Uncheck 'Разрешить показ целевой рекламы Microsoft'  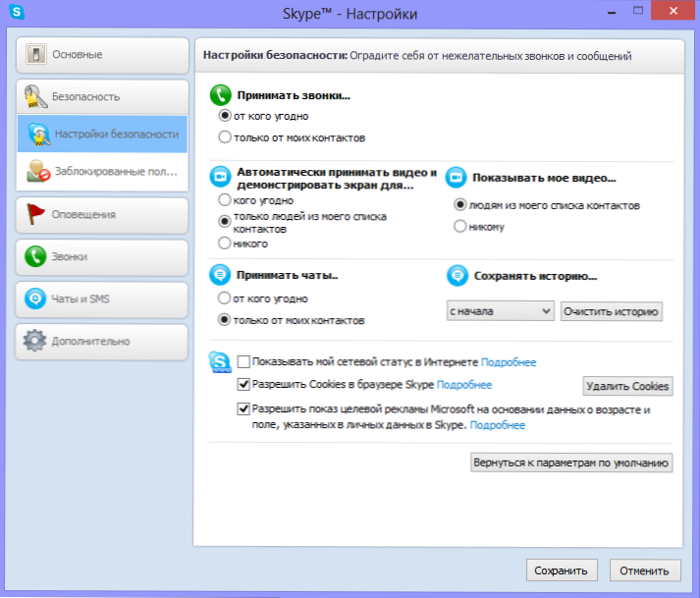pyautogui.click(x=243, y=408)
